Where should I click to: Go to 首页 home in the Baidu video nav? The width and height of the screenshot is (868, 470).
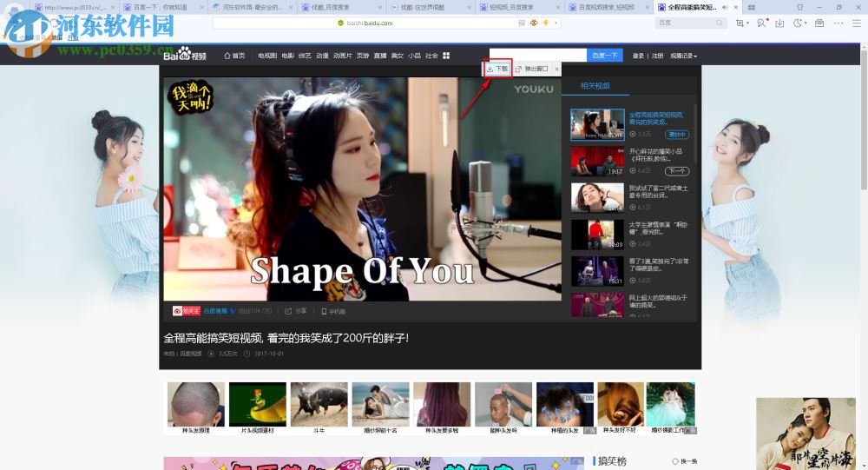click(234, 56)
